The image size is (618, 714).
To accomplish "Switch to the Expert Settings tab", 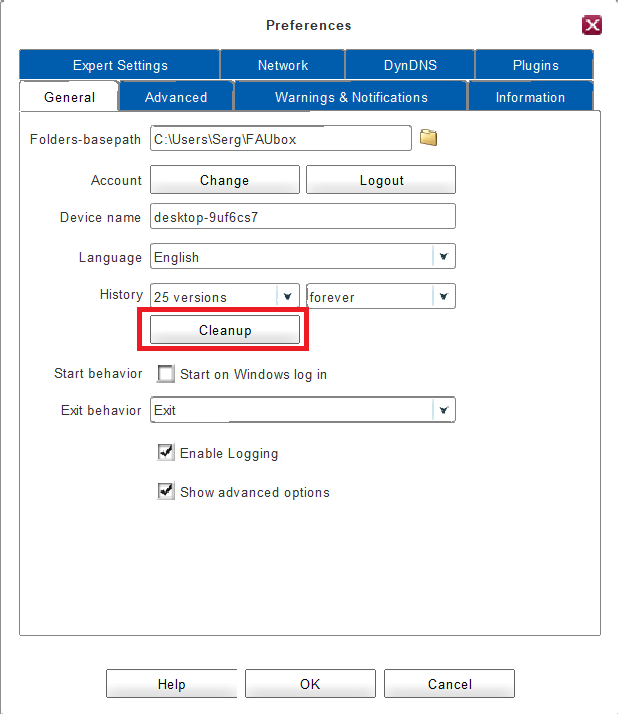I will pos(120,65).
